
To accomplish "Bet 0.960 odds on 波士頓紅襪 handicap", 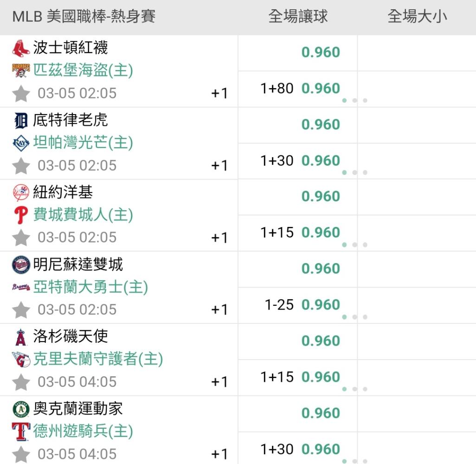I will click(321, 52).
